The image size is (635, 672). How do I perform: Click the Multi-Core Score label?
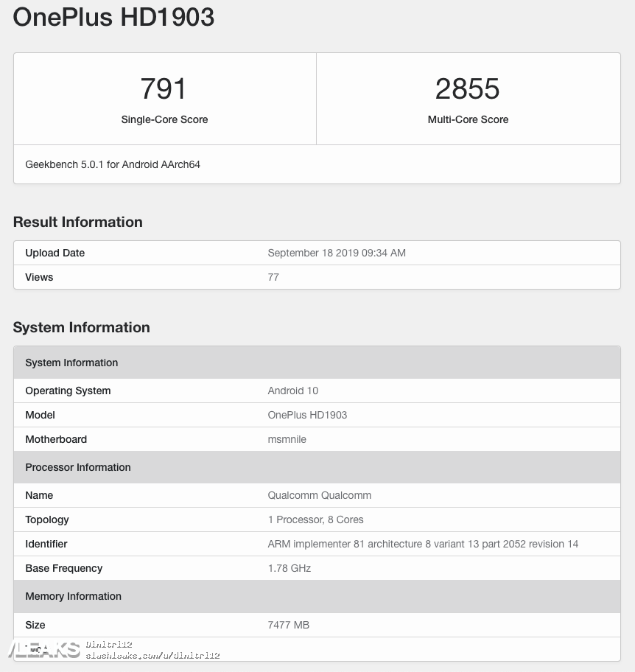point(468,119)
